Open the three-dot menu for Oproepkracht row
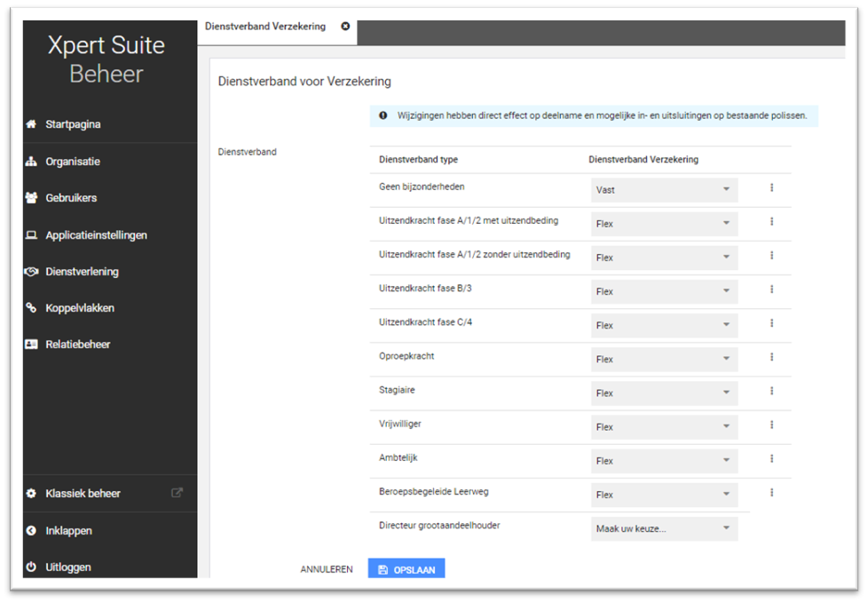Image resolution: width=868 pixels, height=603 pixels. [771, 357]
